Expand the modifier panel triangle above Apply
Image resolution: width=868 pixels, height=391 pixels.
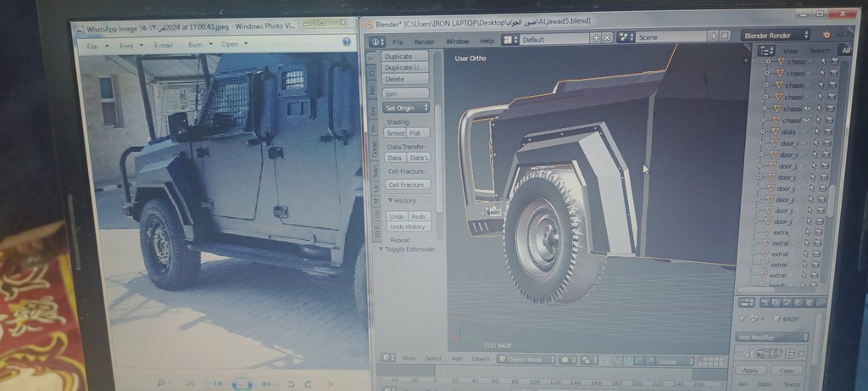coord(739,353)
